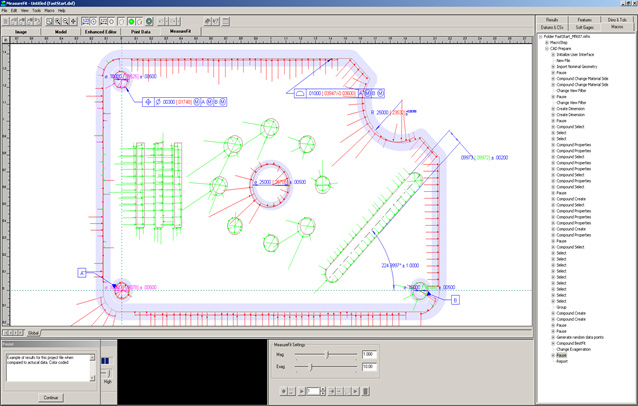This screenshot has width=638, height=406.
Task: Expand Initialize User Interface node
Action: pyautogui.click(x=553, y=55)
